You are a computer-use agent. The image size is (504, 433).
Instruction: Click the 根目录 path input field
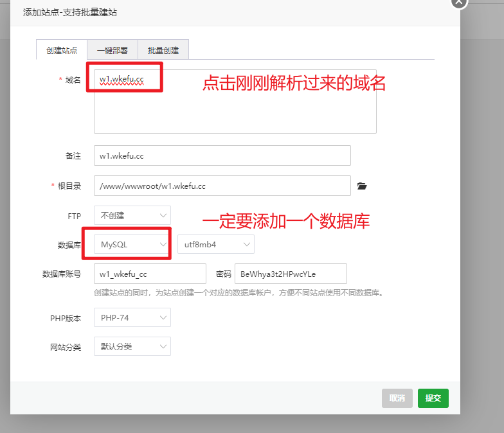pos(222,186)
